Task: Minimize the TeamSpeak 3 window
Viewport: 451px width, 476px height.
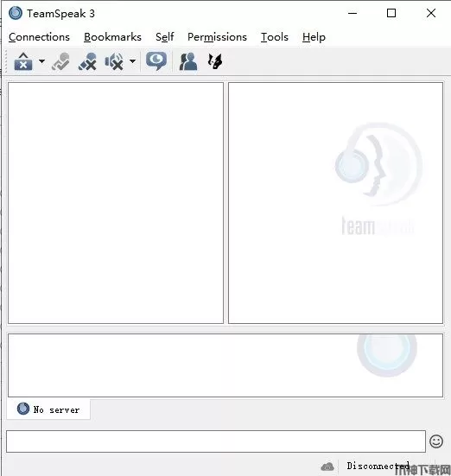Action: [x=353, y=13]
